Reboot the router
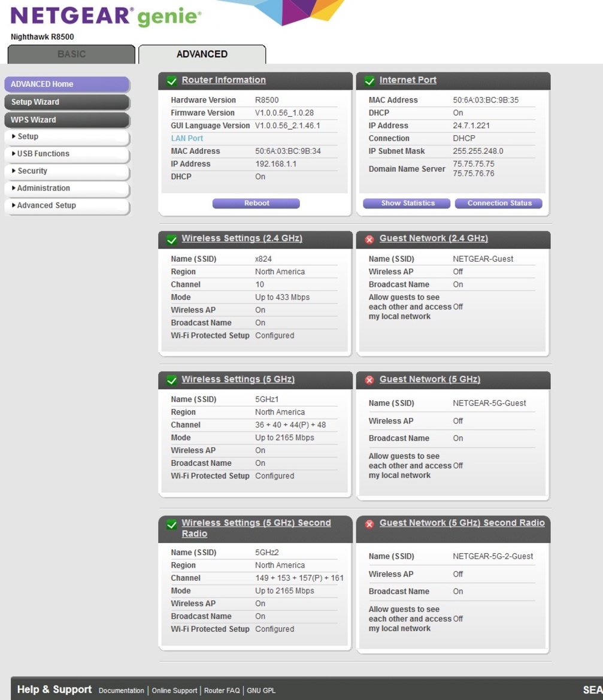 point(256,203)
